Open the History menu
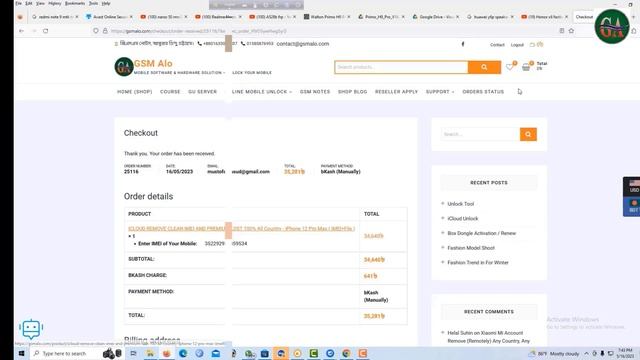Screen dimensions: 640x360 [x=55, y=3]
